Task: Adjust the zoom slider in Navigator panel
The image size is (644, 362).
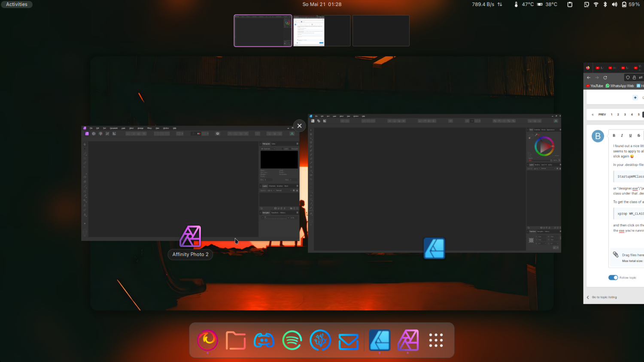Action: pyautogui.click(x=275, y=218)
